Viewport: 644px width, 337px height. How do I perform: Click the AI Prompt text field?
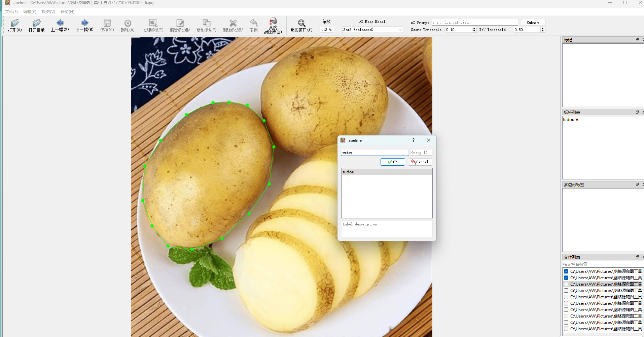(475, 22)
